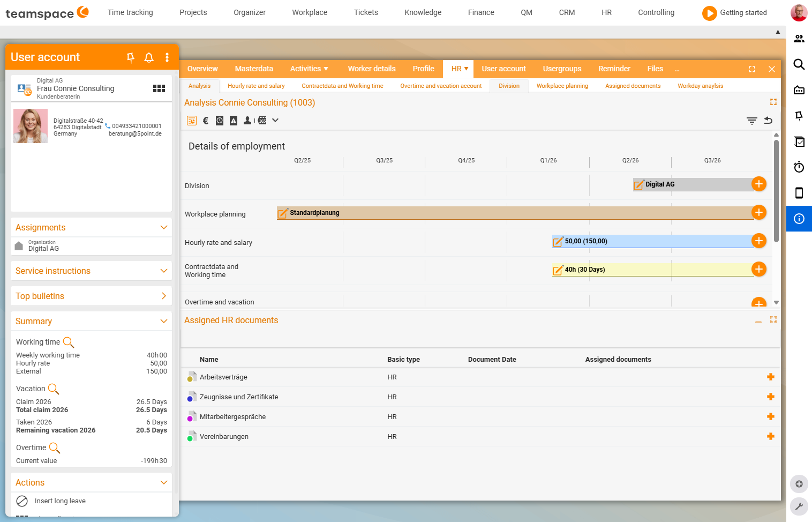Screen dimensions: 812x522
Task: Add a new Hourly rate and salary entry
Action: click(x=759, y=241)
